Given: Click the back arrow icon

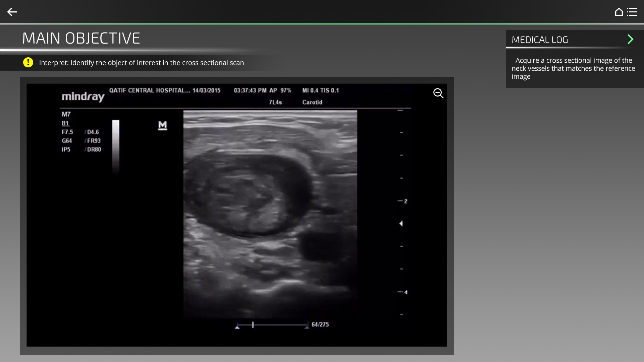Looking at the screenshot, I should (x=12, y=12).
